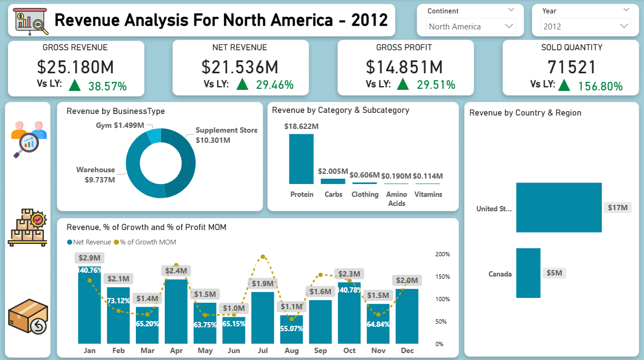The width and height of the screenshot is (644, 360).
Task: Select the Protein category bar
Action: tap(301, 159)
